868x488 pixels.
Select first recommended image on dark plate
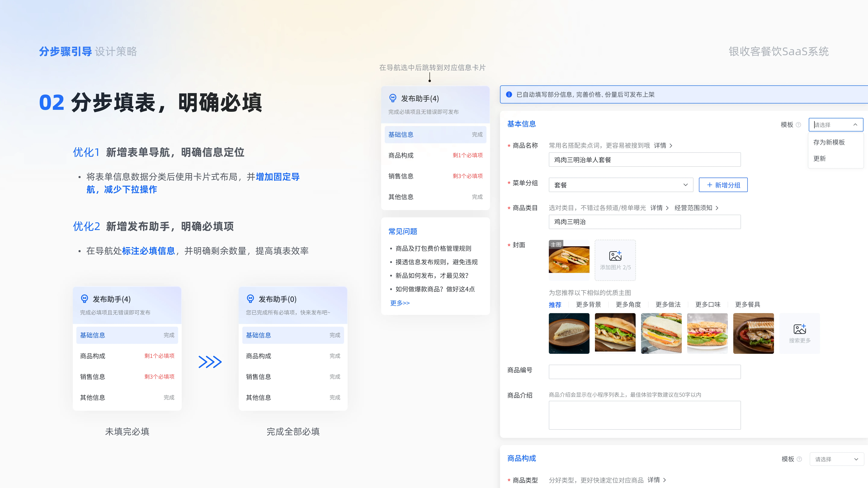point(569,333)
